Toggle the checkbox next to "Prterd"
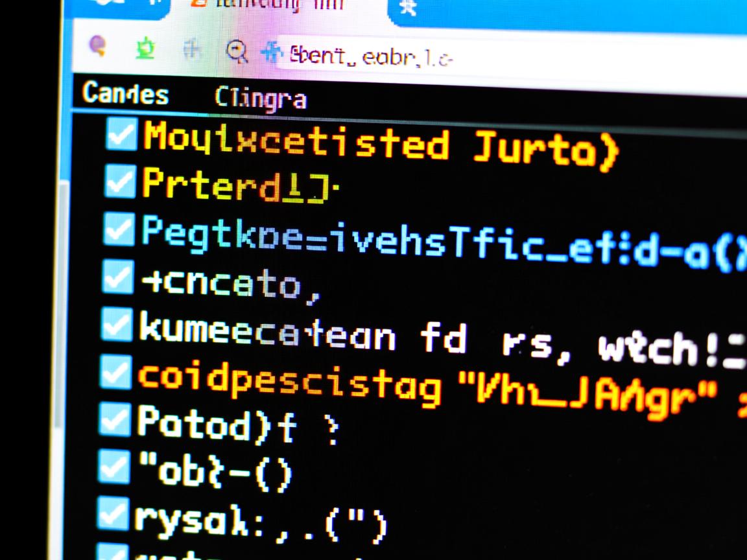This screenshot has width=747, height=560. (x=121, y=181)
